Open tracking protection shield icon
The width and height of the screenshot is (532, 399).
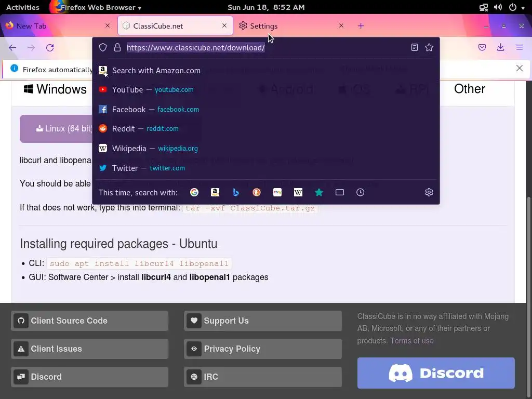pyautogui.click(x=103, y=47)
